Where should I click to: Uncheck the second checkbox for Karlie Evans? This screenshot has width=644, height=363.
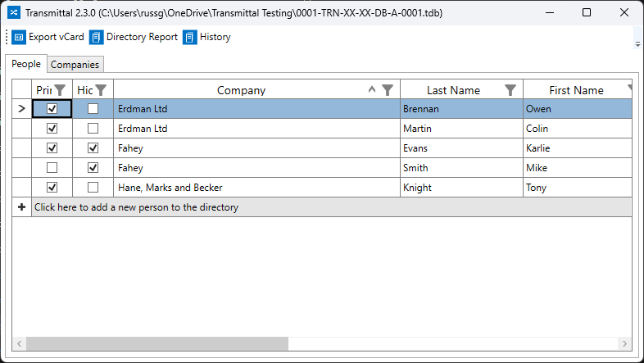click(93, 148)
